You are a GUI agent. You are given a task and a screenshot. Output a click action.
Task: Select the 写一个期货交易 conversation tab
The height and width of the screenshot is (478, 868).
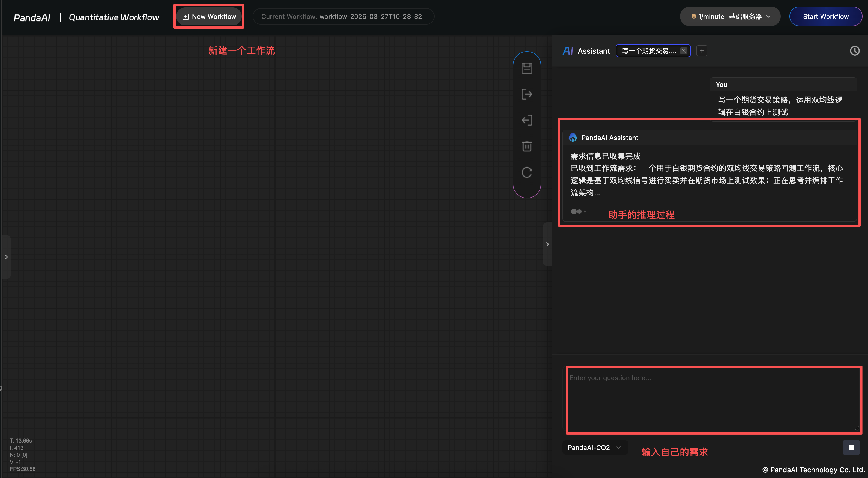pyautogui.click(x=649, y=51)
